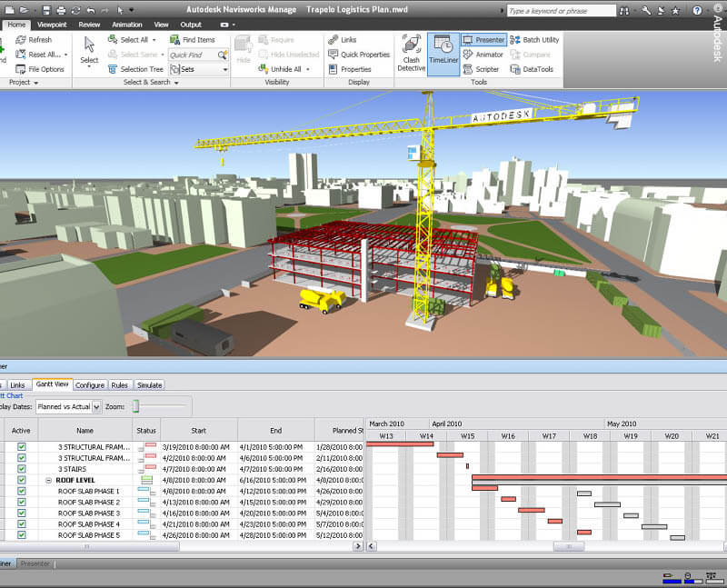This screenshot has height=588, width=727.
Task: Open the Selection Tree panel
Action: click(x=135, y=69)
